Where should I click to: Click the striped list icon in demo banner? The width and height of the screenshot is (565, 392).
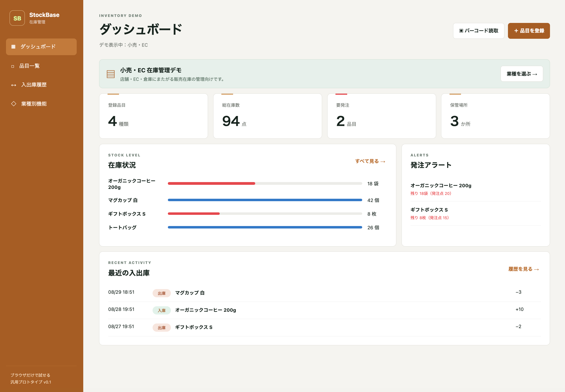pyautogui.click(x=111, y=74)
